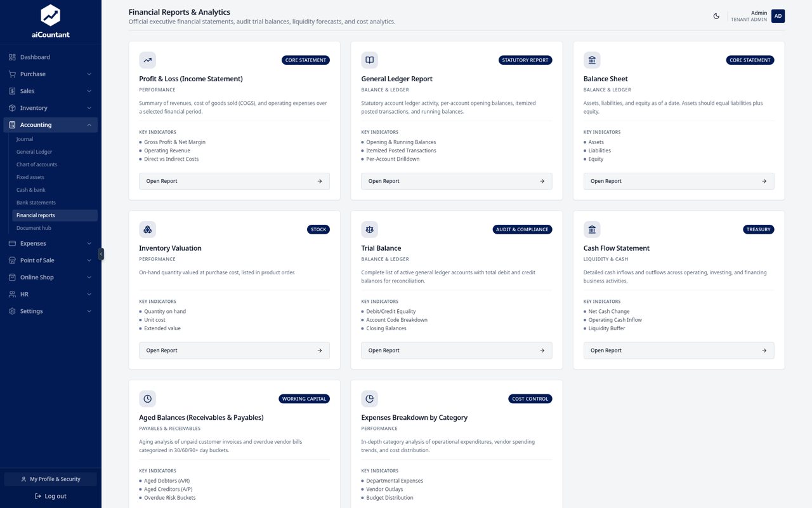Toggle dark mode moon icon
Viewport: 812px width, 508px height.
716,17
